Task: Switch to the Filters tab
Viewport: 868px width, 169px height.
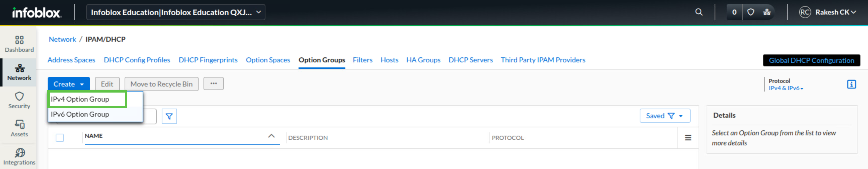Action: coord(363,60)
